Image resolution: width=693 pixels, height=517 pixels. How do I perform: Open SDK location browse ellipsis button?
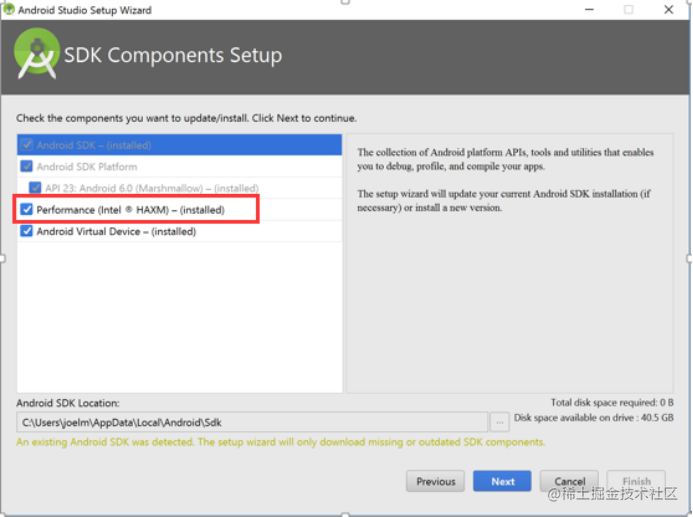point(499,422)
